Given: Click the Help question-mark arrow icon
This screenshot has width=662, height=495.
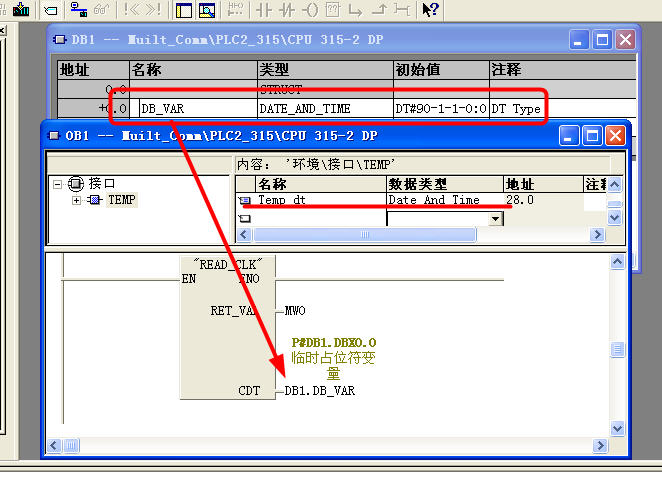Looking at the screenshot, I should pos(430,10).
